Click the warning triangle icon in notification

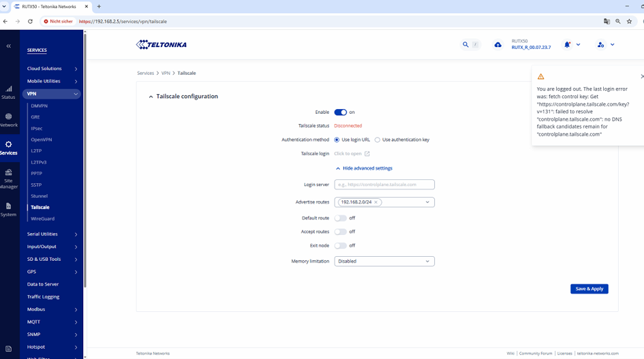[541, 76]
